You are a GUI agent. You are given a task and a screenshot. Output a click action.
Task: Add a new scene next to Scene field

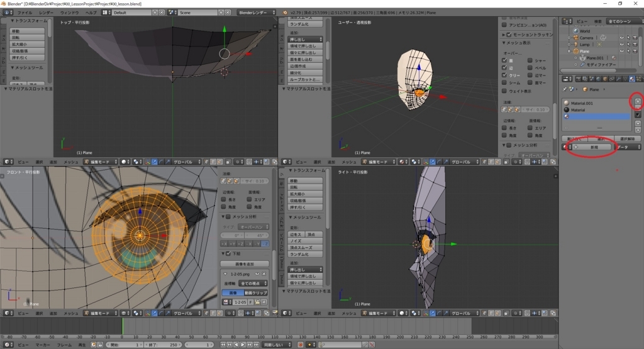(221, 13)
